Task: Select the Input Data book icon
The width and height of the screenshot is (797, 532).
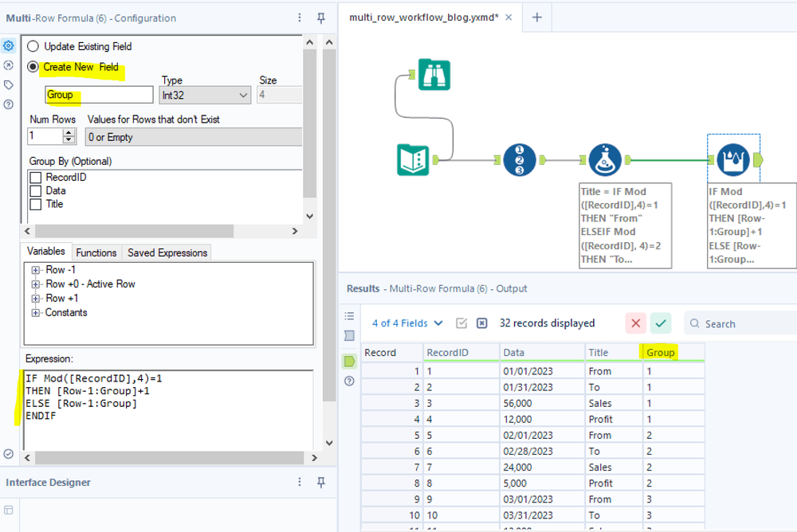Action: pyautogui.click(x=414, y=159)
